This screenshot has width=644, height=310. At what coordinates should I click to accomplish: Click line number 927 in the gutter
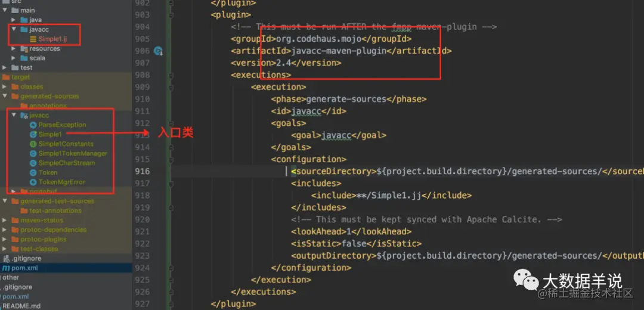click(143, 304)
